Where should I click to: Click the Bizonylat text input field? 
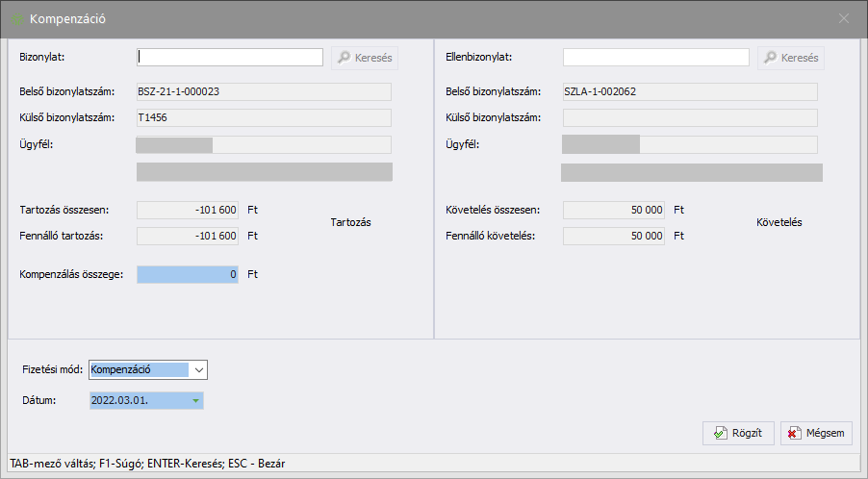pyautogui.click(x=230, y=58)
